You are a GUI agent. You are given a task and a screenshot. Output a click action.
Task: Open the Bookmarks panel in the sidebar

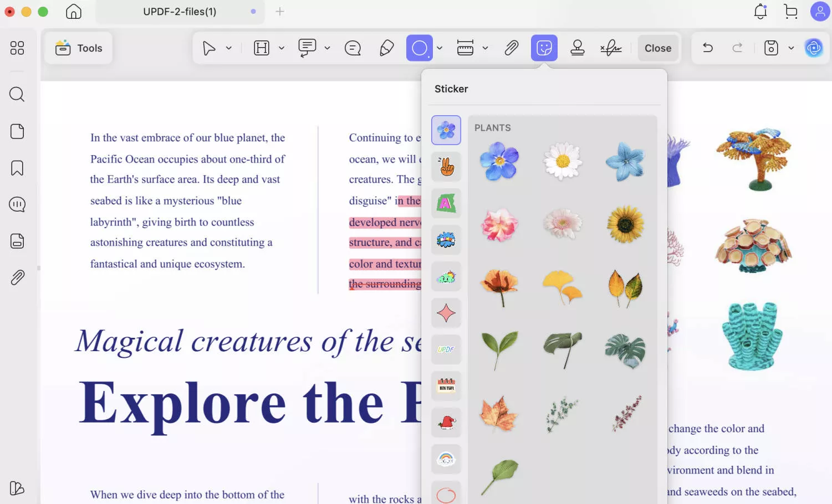(17, 167)
